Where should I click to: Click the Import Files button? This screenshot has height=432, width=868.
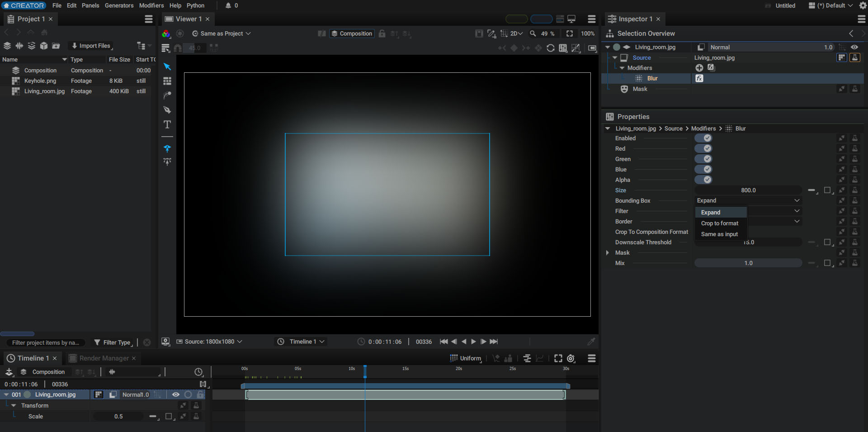tap(91, 46)
